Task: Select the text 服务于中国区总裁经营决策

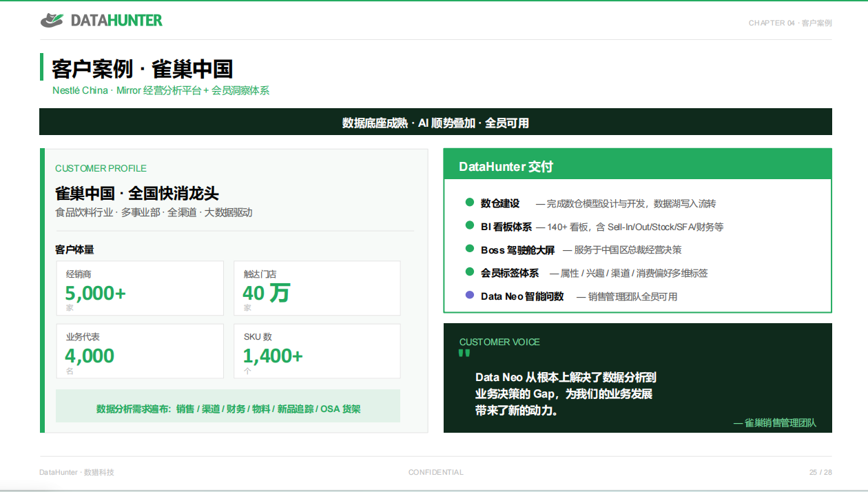Action: pyautogui.click(x=622, y=250)
